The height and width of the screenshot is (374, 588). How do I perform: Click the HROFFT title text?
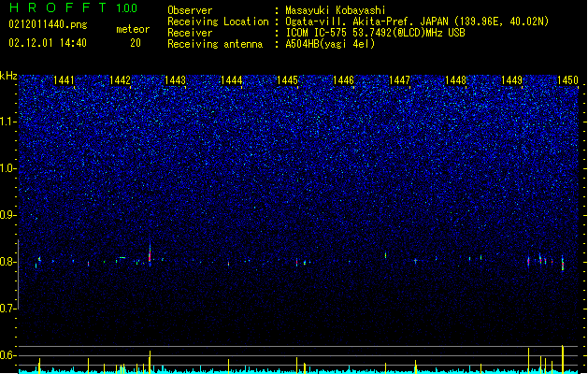[x=58, y=7]
